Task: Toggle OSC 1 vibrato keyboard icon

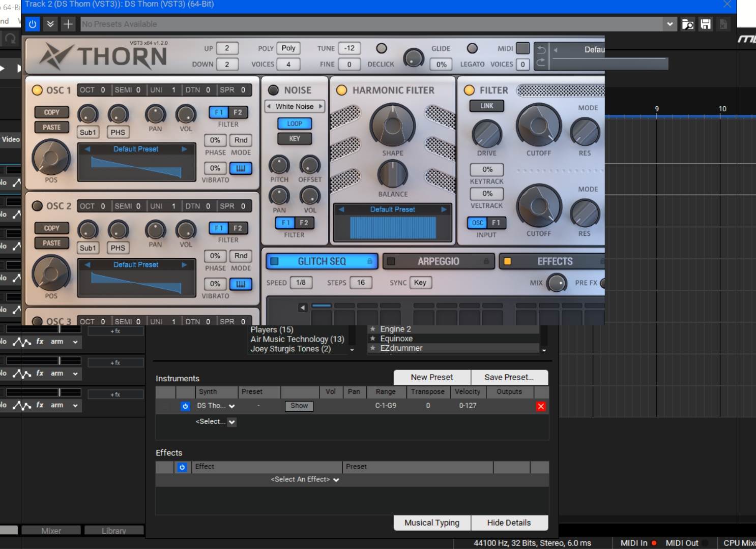Action: pos(241,168)
